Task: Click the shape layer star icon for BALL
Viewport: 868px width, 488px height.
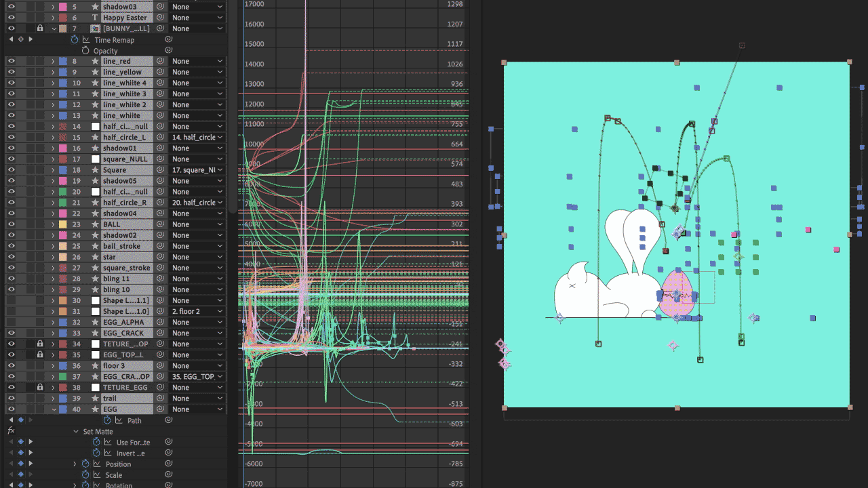Action: [96, 224]
